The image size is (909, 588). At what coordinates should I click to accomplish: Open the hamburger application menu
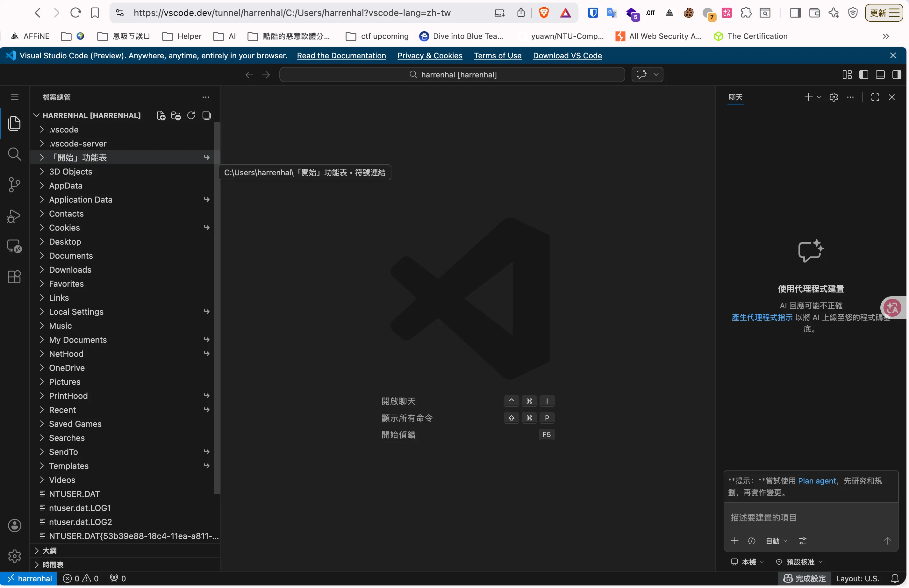point(15,97)
